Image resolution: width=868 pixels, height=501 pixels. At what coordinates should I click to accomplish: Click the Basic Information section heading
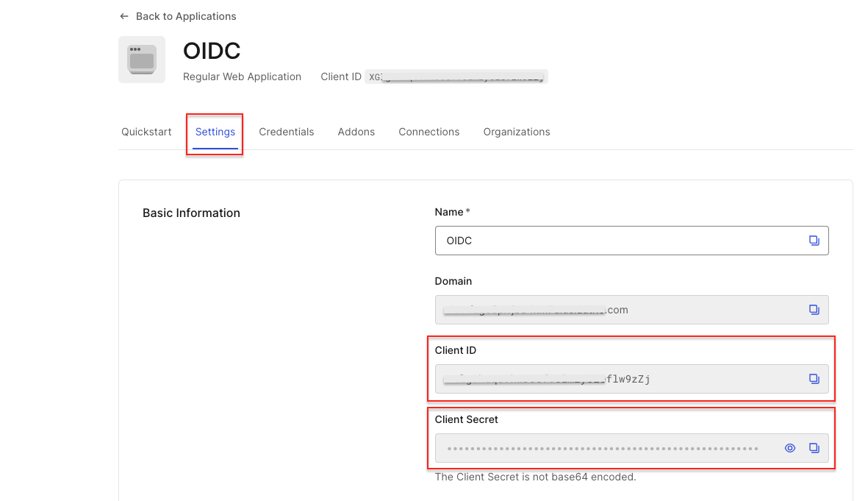click(x=191, y=213)
